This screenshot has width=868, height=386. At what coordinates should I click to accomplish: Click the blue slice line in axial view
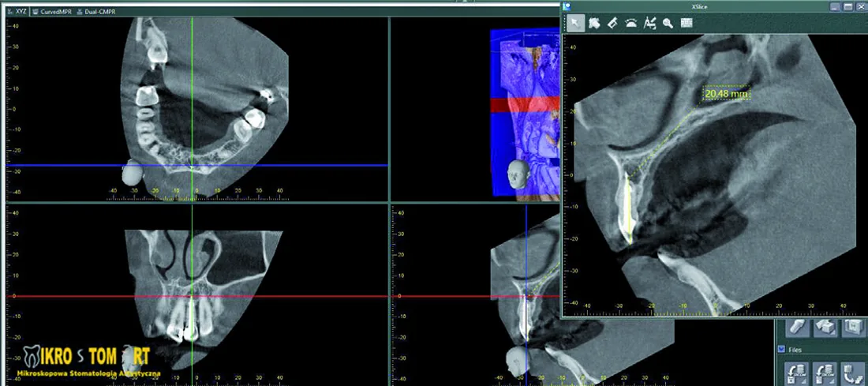[x=196, y=165]
